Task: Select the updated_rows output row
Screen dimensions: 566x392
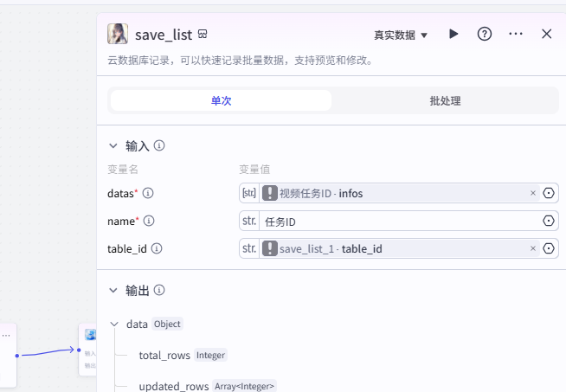Action: point(208,386)
